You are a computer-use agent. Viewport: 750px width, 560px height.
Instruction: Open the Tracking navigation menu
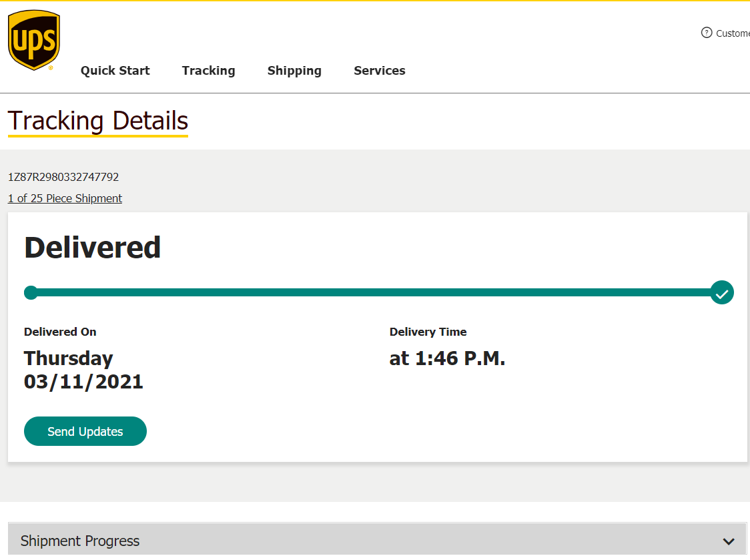(208, 71)
